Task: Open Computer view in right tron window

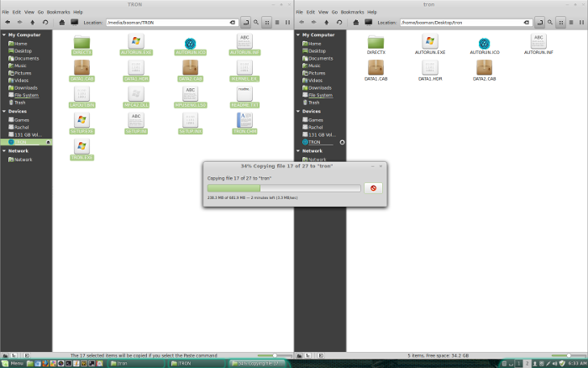Action: [x=369, y=23]
